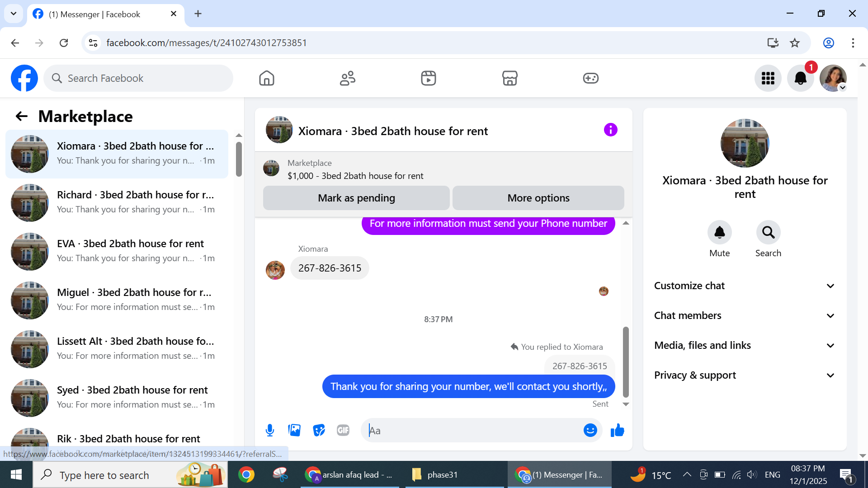This screenshot has width=868, height=488.
Task: Open the Windows Start menu
Action: point(16,474)
